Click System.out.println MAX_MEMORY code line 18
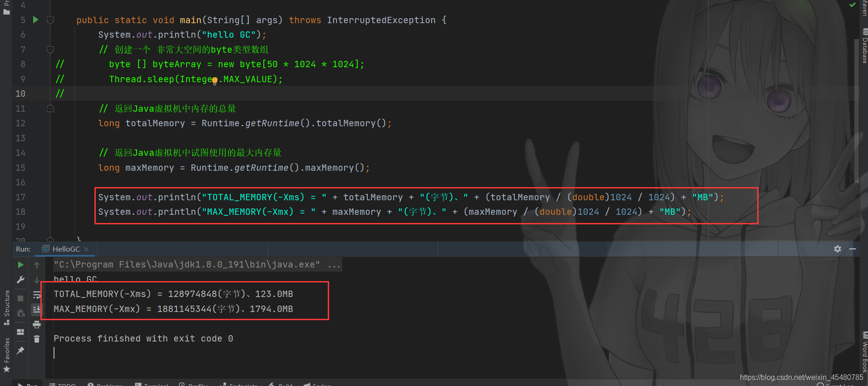868x386 pixels. tap(395, 212)
